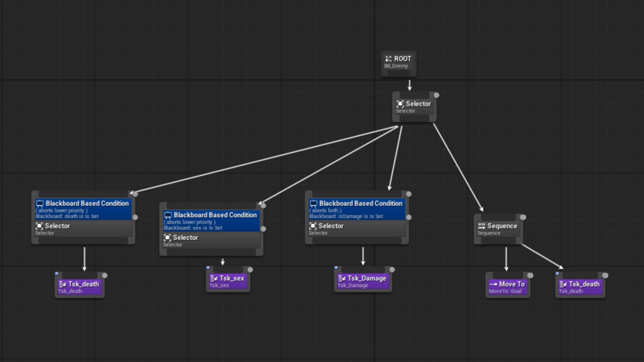
Task: Select the Selector node connected to ROOT
Action: [414, 107]
